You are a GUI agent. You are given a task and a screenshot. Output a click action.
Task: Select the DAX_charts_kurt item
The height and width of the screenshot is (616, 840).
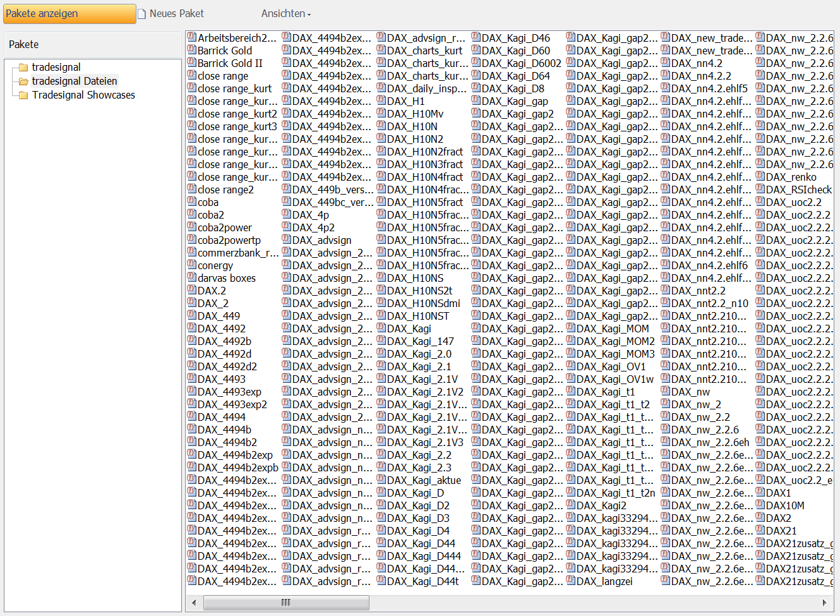pos(424,51)
